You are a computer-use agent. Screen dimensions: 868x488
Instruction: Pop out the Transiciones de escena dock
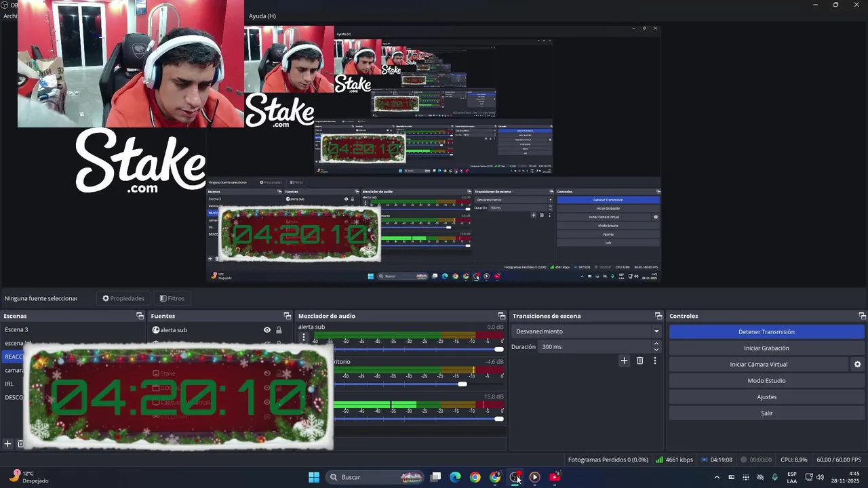click(658, 316)
